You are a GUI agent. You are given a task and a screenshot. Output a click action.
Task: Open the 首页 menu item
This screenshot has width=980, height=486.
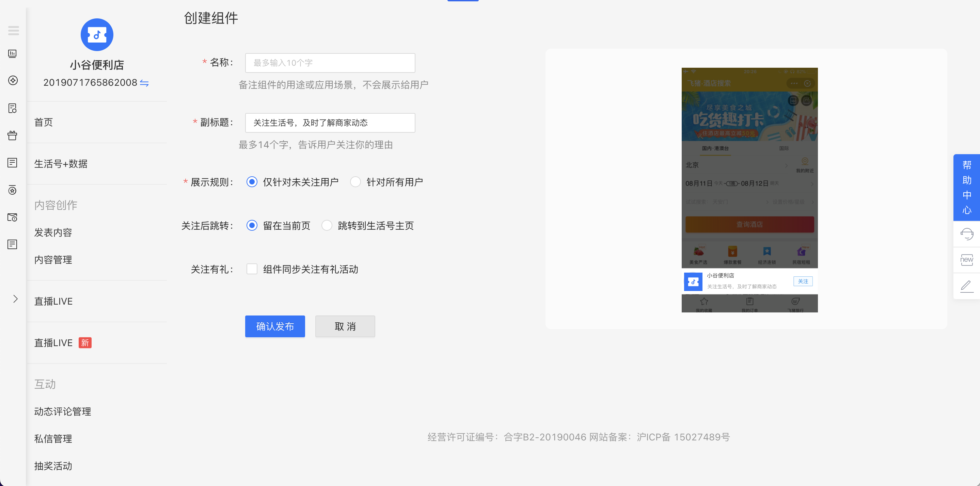pos(44,122)
